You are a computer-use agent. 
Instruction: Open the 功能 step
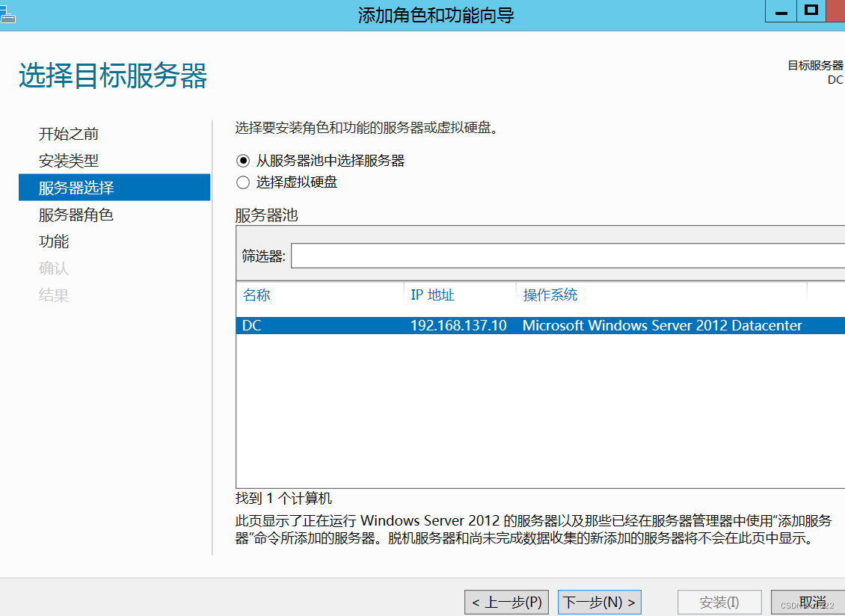(x=54, y=241)
